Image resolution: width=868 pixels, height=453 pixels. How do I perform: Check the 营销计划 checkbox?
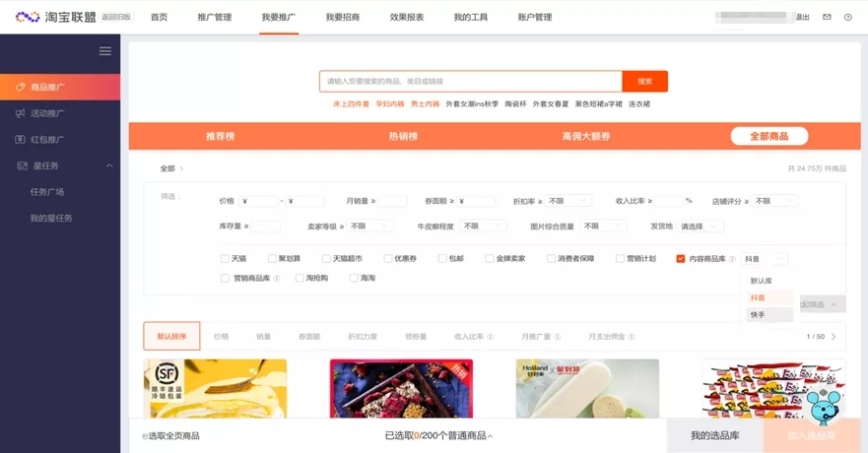pos(620,258)
